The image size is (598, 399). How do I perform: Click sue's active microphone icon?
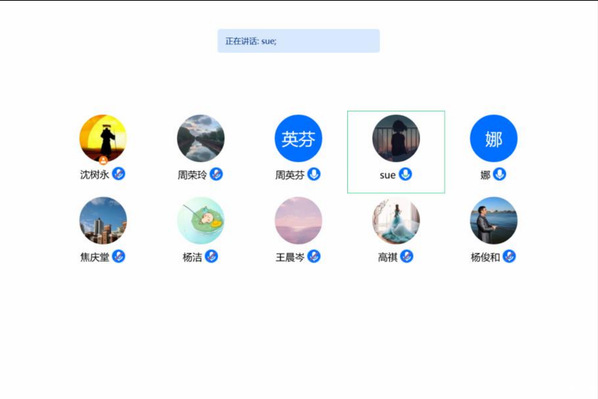point(405,174)
